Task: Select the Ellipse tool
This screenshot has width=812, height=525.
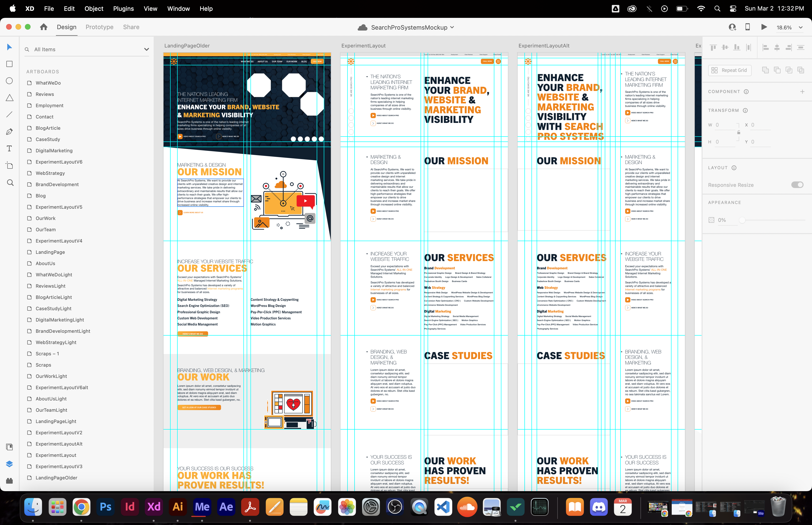Action: (10, 81)
